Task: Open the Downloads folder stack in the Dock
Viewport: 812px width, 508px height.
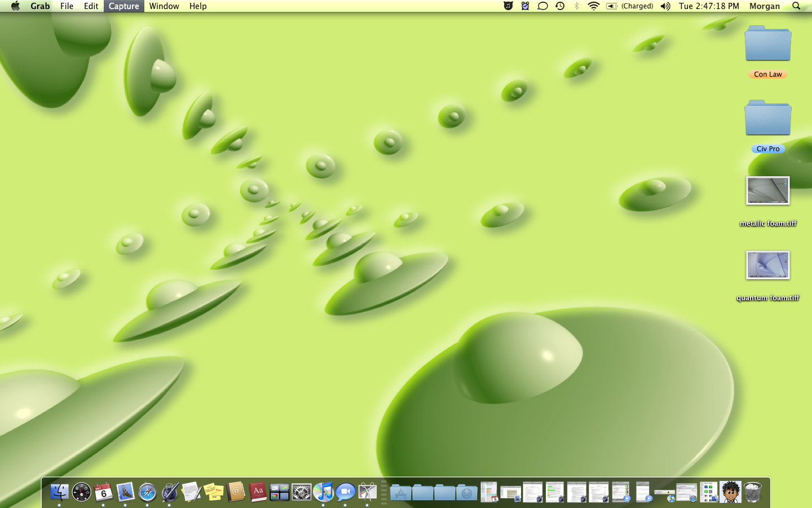Action: click(x=467, y=492)
